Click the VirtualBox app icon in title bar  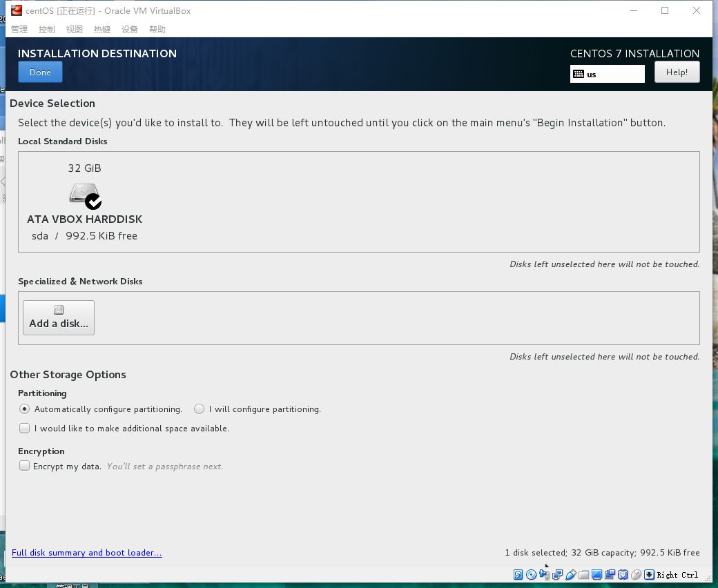[x=17, y=10]
